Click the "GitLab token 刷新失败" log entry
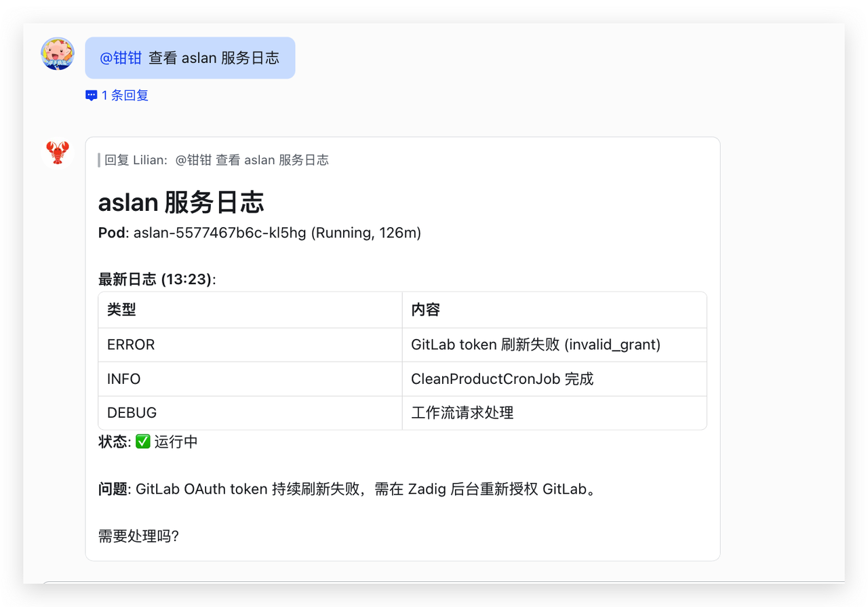Screen dimensions: 868x607 click(x=535, y=345)
